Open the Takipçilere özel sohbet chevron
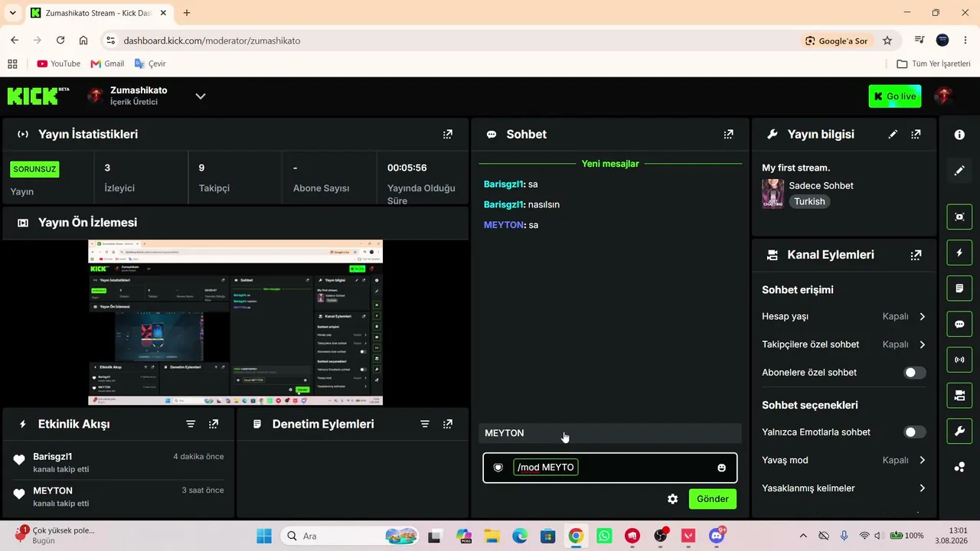 [x=922, y=344]
